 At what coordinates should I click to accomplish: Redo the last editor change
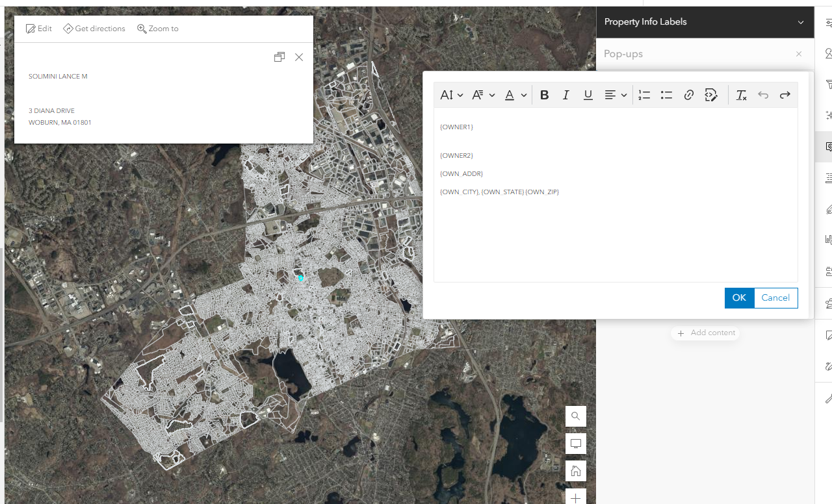(785, 95)
